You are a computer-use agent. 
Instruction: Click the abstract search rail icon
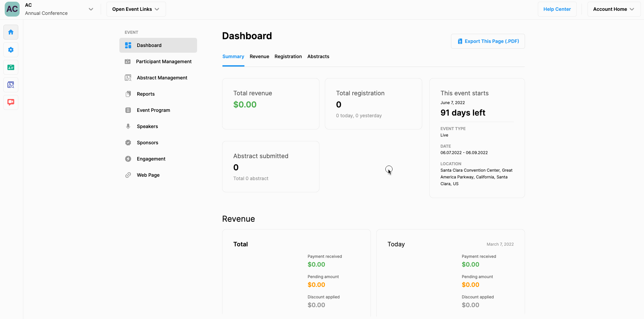pos(11,85)
